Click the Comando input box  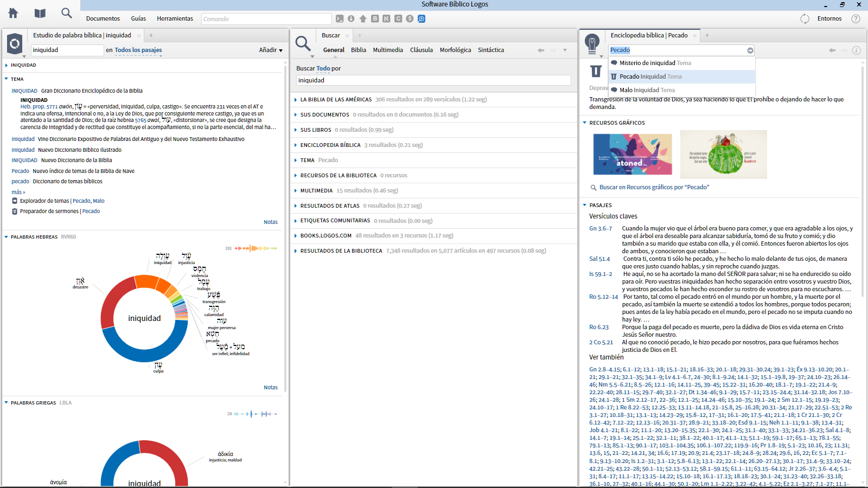coord(266,19)
